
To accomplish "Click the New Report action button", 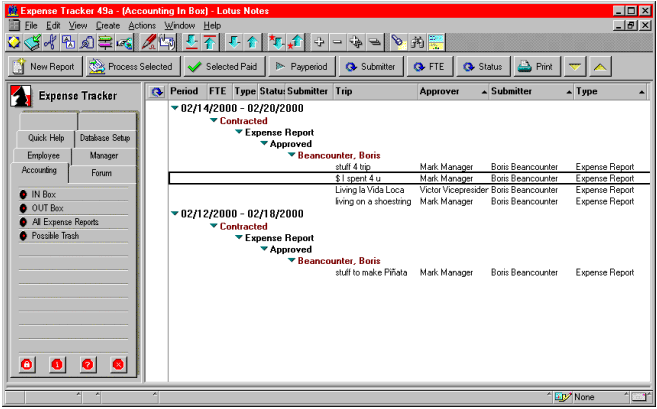I will [x=45, y=67].
